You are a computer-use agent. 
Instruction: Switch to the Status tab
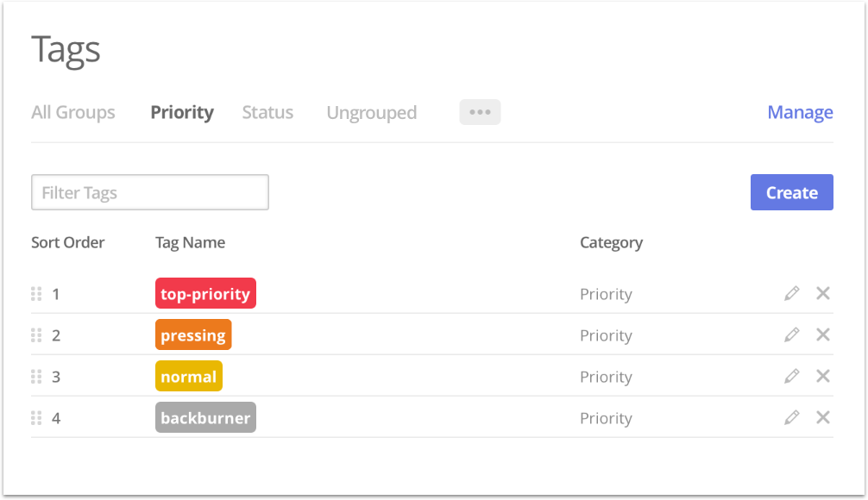click(x=267, y=113)
